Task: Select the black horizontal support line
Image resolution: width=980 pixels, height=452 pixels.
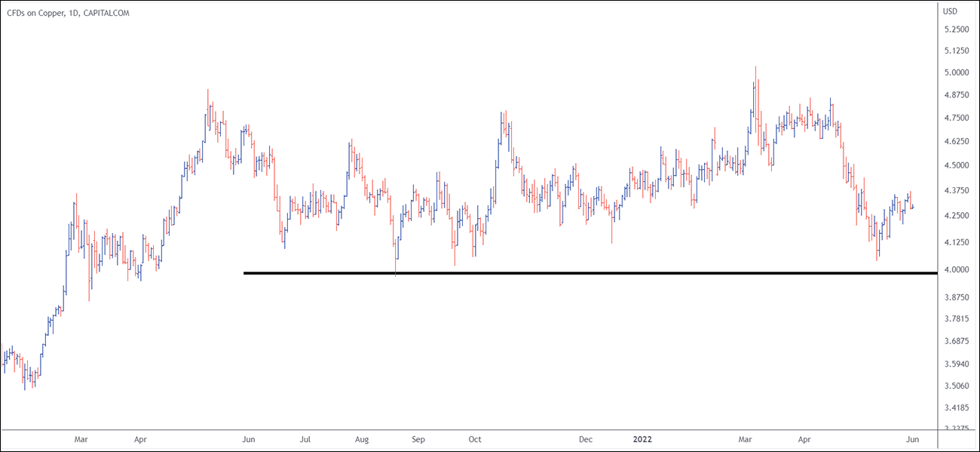Action: pyautogui.click(x=590, y=272)
